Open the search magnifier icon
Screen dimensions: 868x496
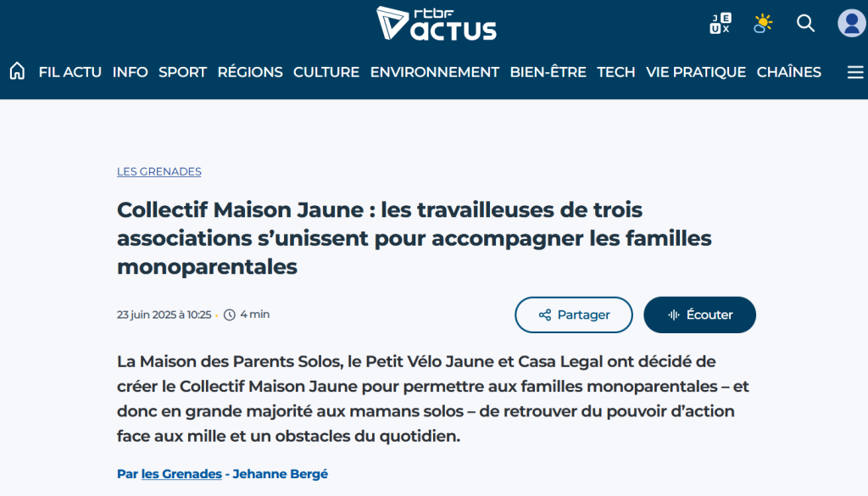point(805,24)
